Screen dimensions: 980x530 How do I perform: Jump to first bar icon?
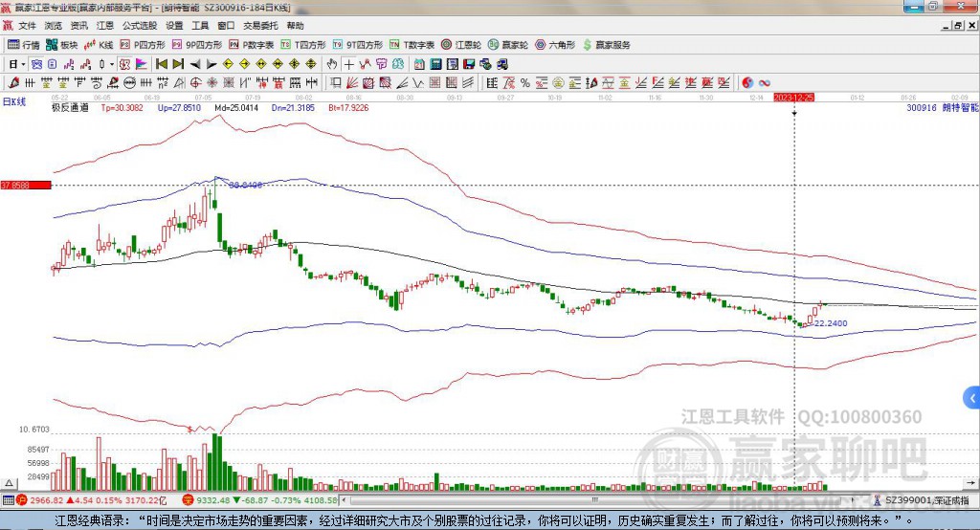point(161,64)
